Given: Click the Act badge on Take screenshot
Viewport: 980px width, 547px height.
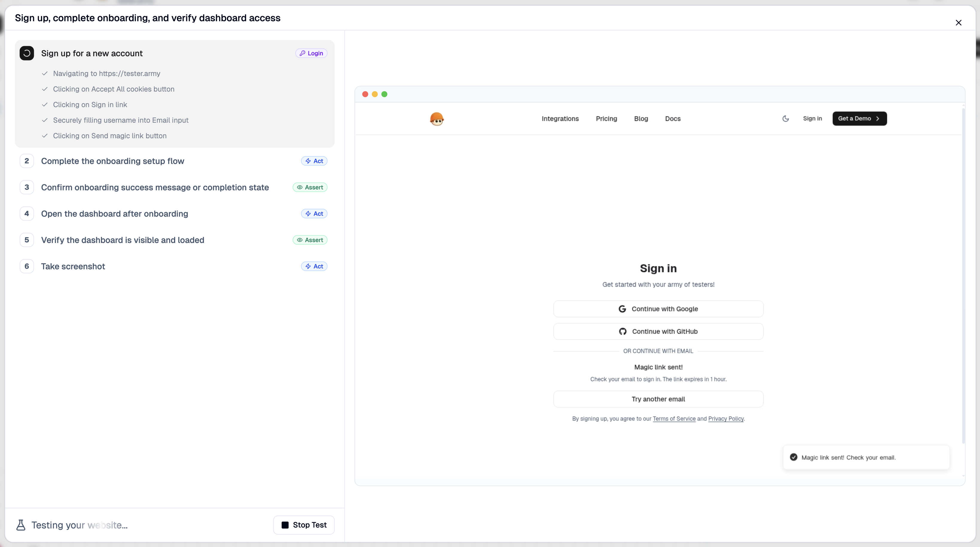Looking at the screenshot, I should (x=314, y=266).
